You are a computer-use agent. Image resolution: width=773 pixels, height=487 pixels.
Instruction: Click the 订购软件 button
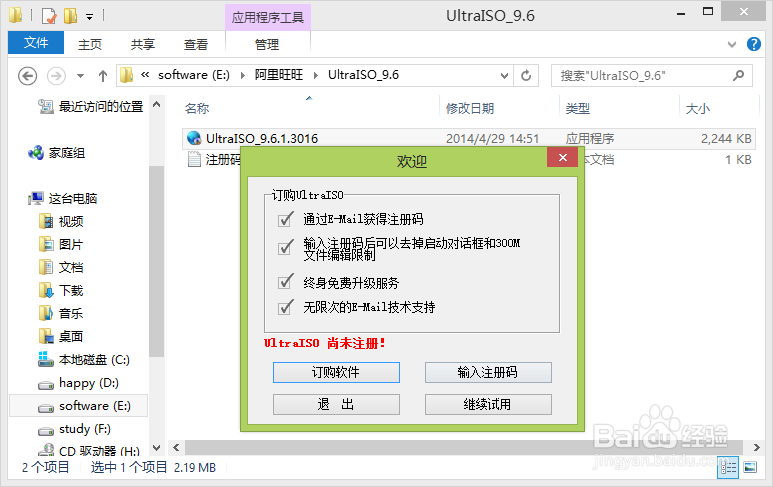click(336, 372)
